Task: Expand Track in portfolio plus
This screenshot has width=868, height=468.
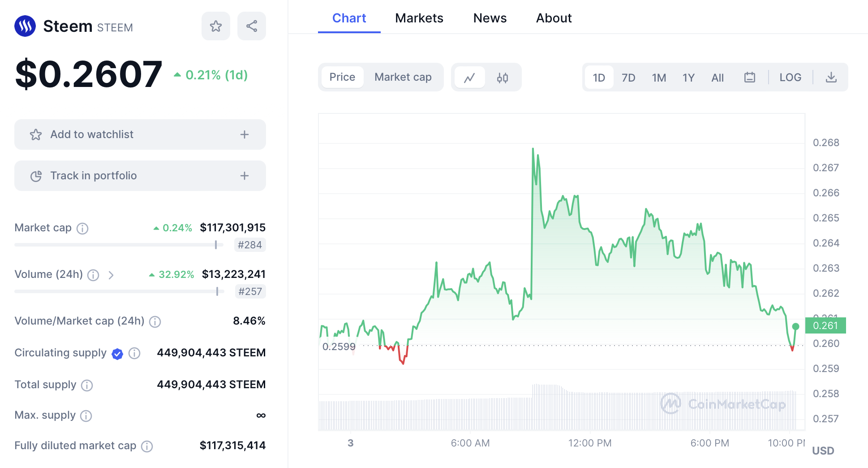Action: (x=244, y=176)
